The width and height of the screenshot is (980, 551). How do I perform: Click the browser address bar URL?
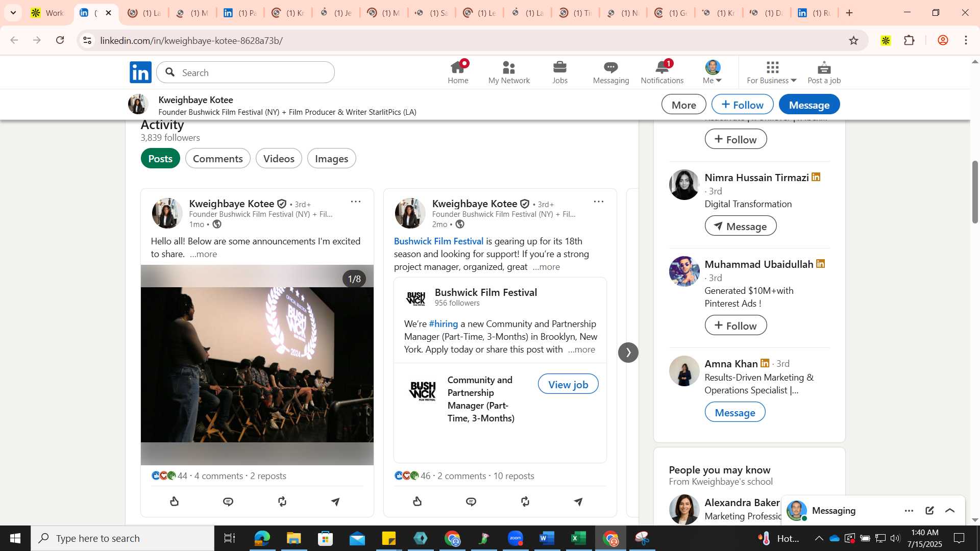coord(191,40)
